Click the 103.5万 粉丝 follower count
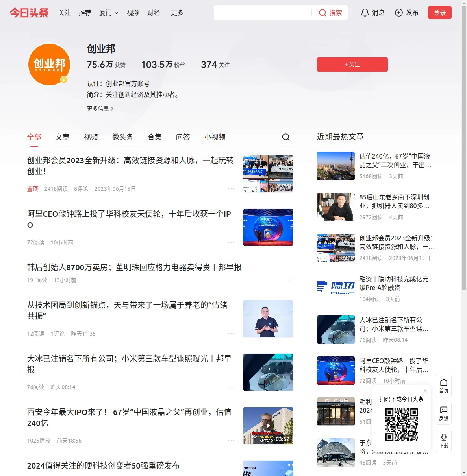Screen dimensions: 467x476 coord(163,65)
